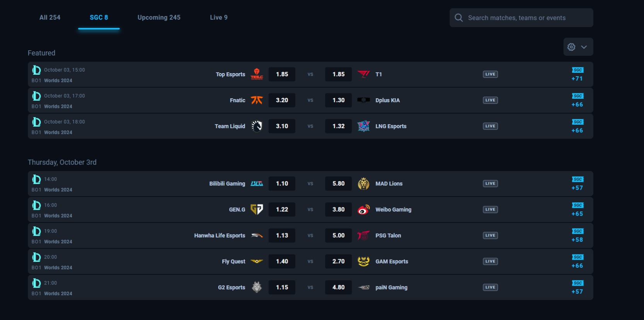Click the Fnatic team logo
This screenshot has height=320, width=644.
pyautogui.click(x=257, y=100)
